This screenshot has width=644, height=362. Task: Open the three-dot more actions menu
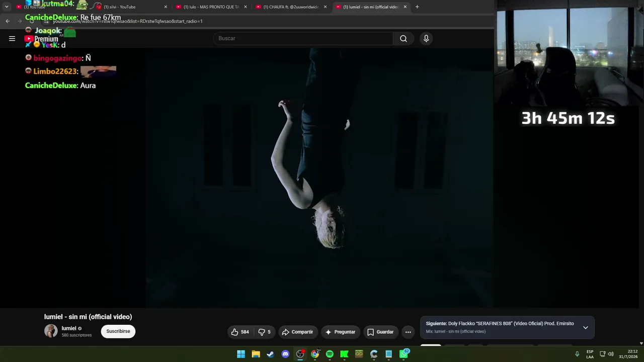click(408, 332)
